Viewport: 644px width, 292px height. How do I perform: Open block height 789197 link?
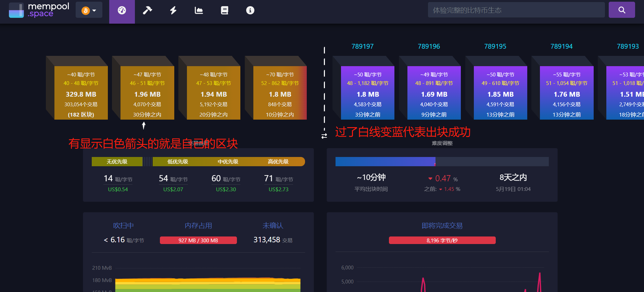[x=363, y=46]
